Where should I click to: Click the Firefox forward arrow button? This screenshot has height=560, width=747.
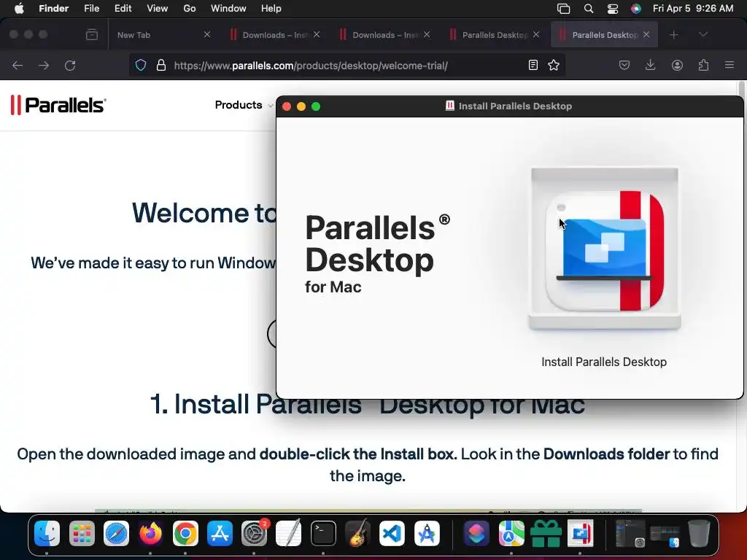(x=44, y=65)
